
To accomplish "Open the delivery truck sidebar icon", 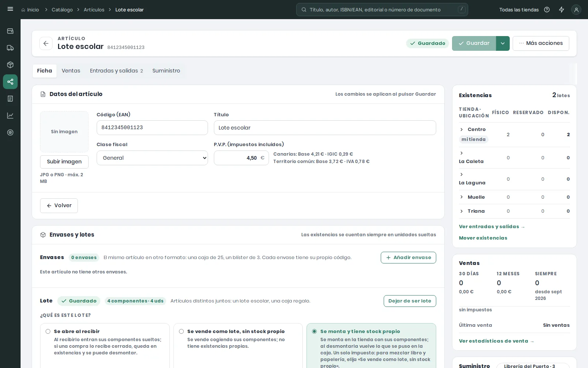I will click(x=10, y=48).
